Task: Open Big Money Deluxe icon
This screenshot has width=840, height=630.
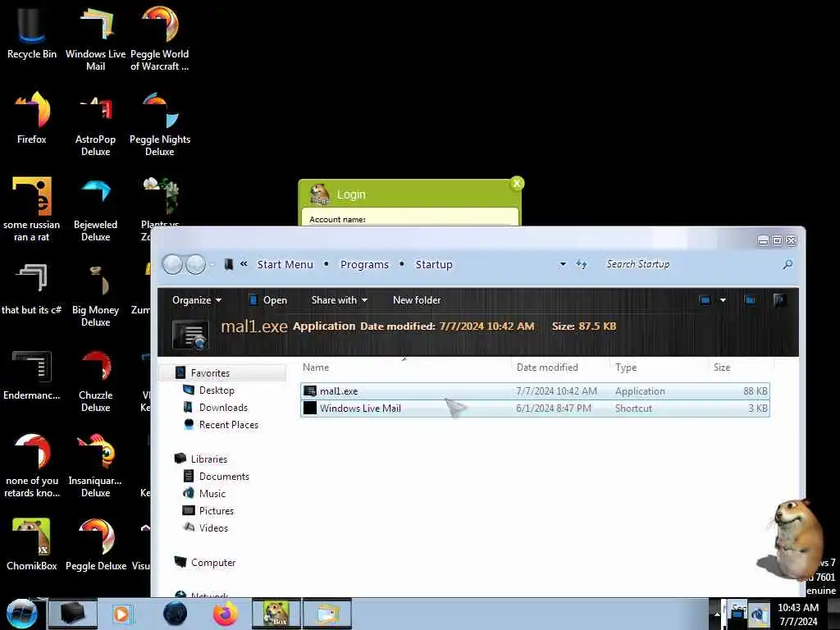Action: pyautogui.click(x=95, y=295)
